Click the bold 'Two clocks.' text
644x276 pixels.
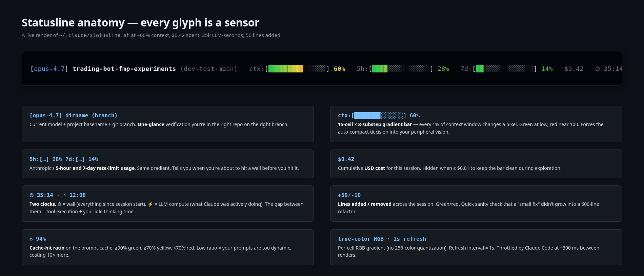pos(43,204)
